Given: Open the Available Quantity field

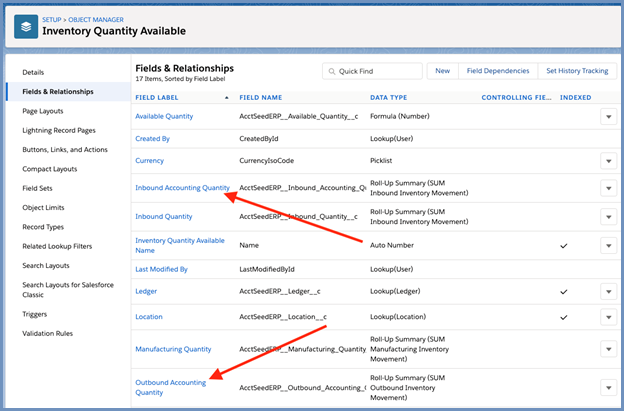Looking at the screenshot, I should (164, 117).
